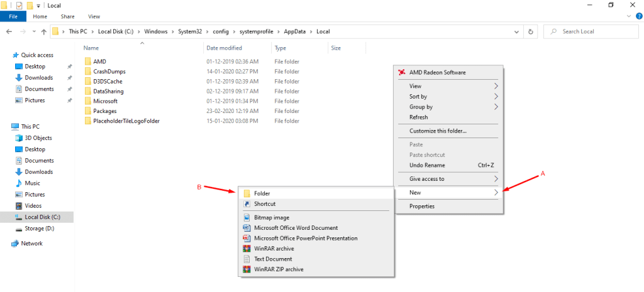
Task: Choose Refresh in the context menu
Action: pos(448,117)
